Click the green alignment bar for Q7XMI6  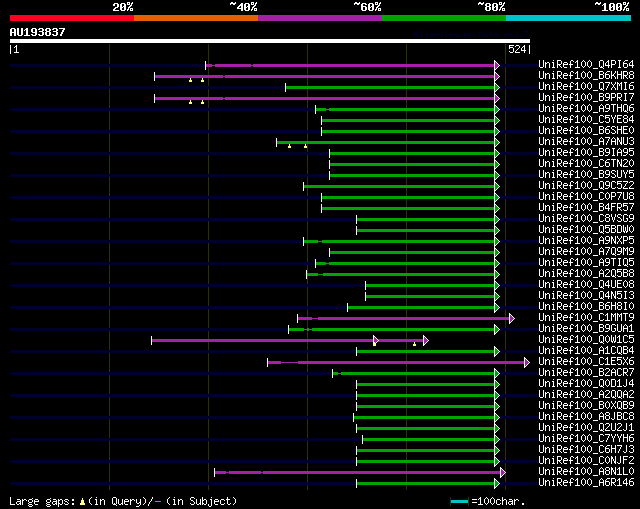[x=390, y=87]
